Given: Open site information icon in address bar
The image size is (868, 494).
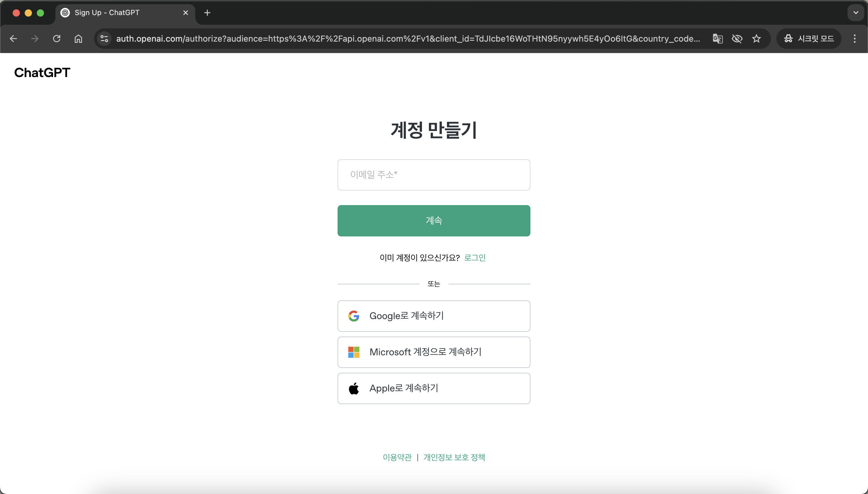Looking at the screenshot, I should pyautogui.click(x=104, y=39).
